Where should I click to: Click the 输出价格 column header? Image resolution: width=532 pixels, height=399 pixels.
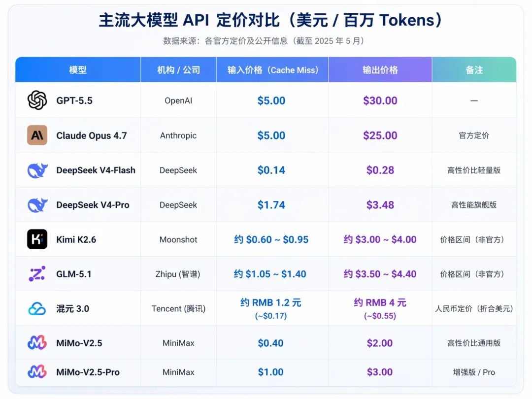tap(380, 70)
